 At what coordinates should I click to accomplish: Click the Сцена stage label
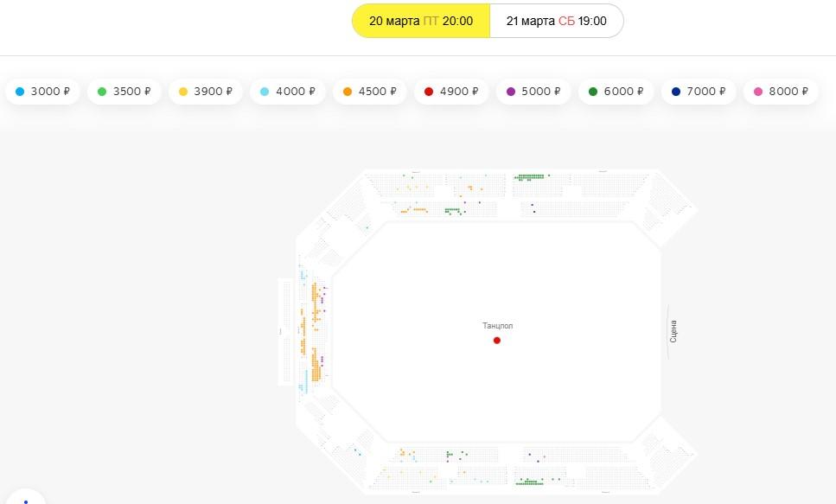(x=673, y=332)
